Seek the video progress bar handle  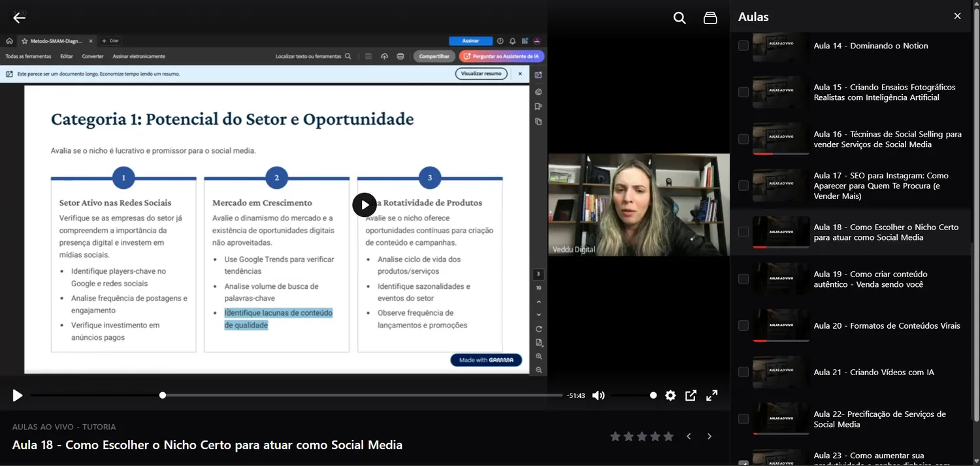click(x=163, y=395)
